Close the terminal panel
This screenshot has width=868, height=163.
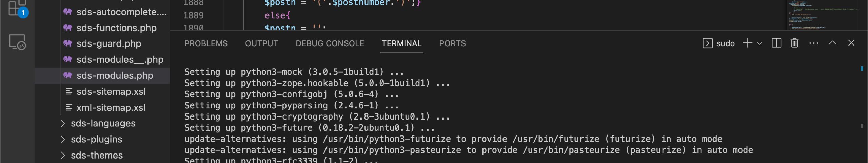851,43
